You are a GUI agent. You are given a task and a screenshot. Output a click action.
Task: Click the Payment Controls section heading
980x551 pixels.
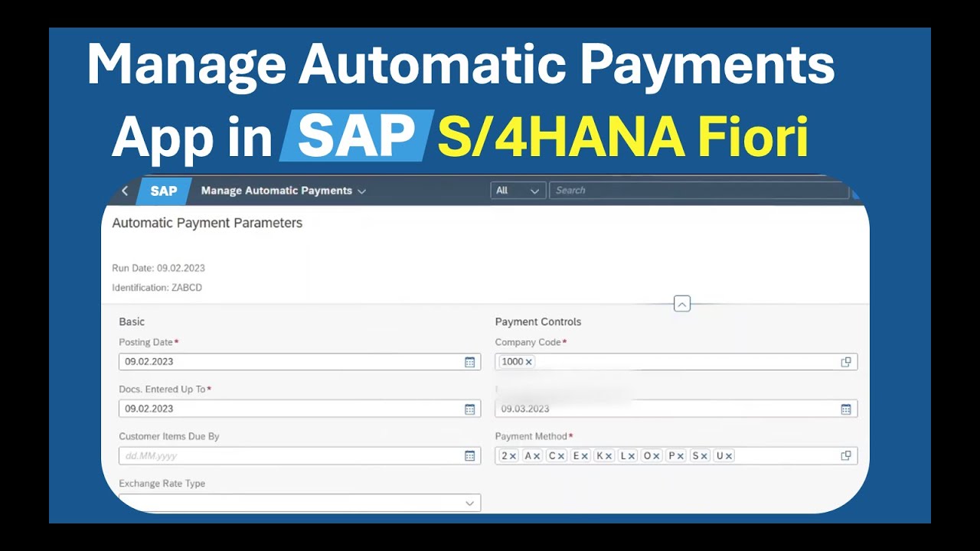coord(538,322)
